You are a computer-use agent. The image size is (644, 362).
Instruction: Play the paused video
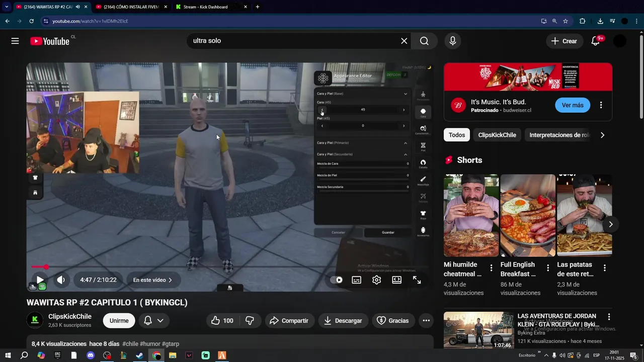(x=40, y=280)
